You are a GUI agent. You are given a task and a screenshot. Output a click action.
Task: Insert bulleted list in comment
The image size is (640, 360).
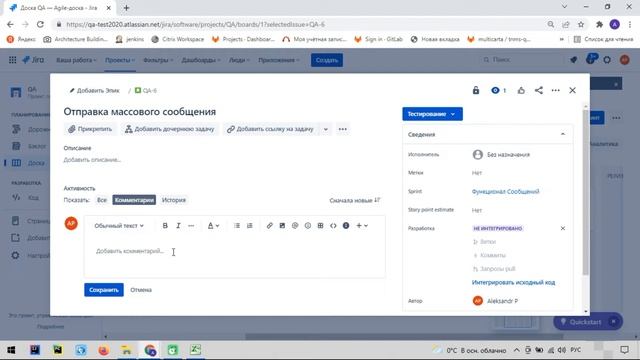[237, 225]
